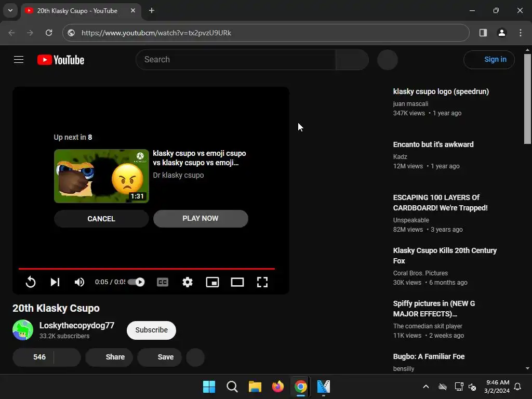Toggle theater mode view
Image resolution: width=532 pixels, height=399 pixels.
(x=237, y=282)
